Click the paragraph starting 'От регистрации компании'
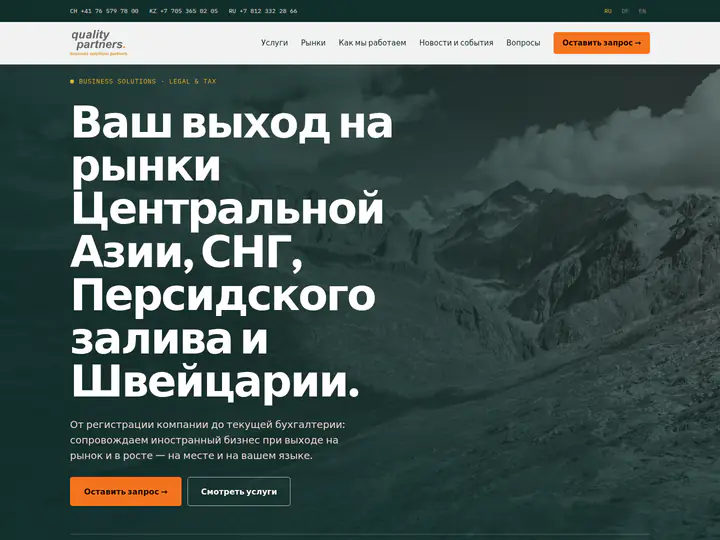The width and height of the screenshot is (720, 540). point(208,440)
